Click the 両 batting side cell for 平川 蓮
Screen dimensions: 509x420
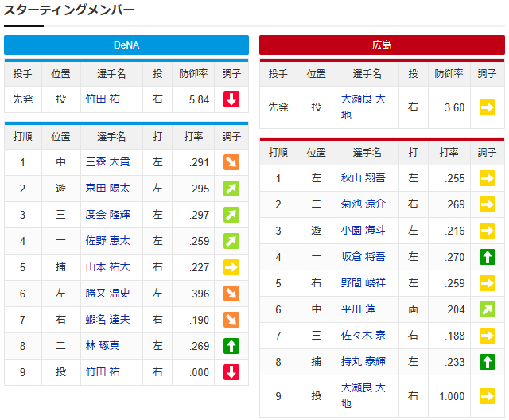point(413,309)
